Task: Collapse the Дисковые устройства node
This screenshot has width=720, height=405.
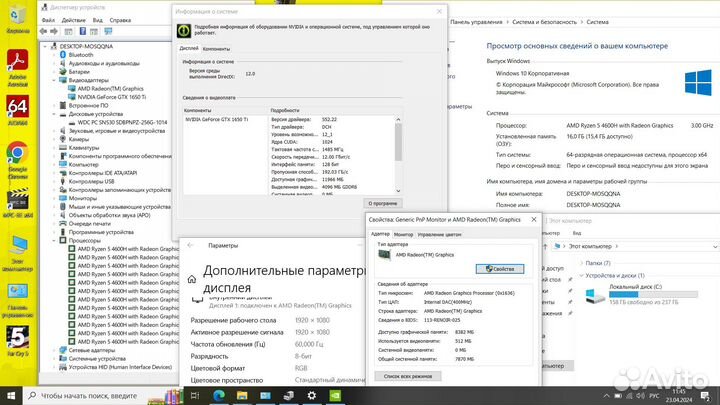Action: click(54, 114)
